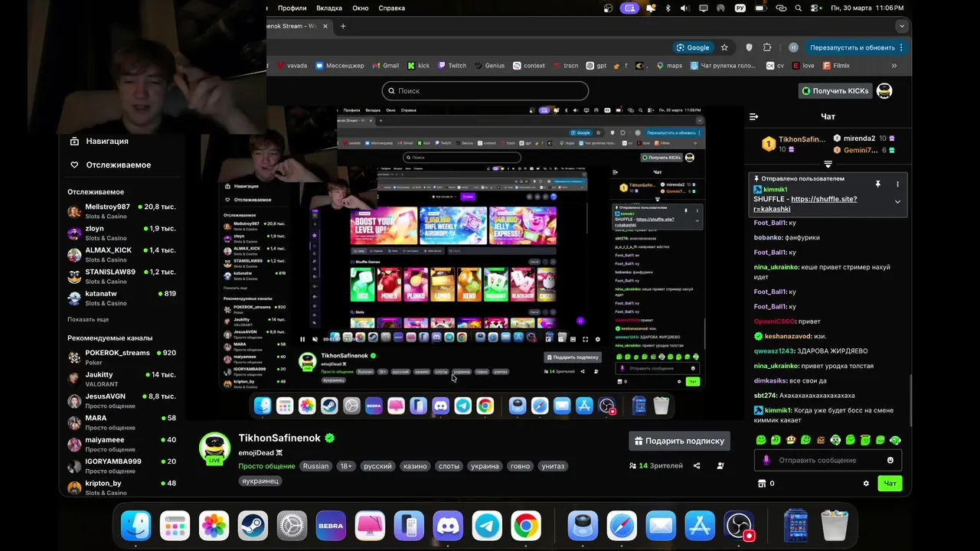Click the казино stream tag
This screenshot has height=551, width=980.
(415, 466)
